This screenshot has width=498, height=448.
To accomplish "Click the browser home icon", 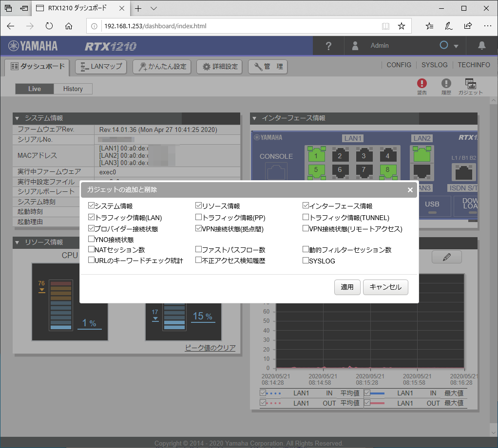I will (x=69, y=26).
